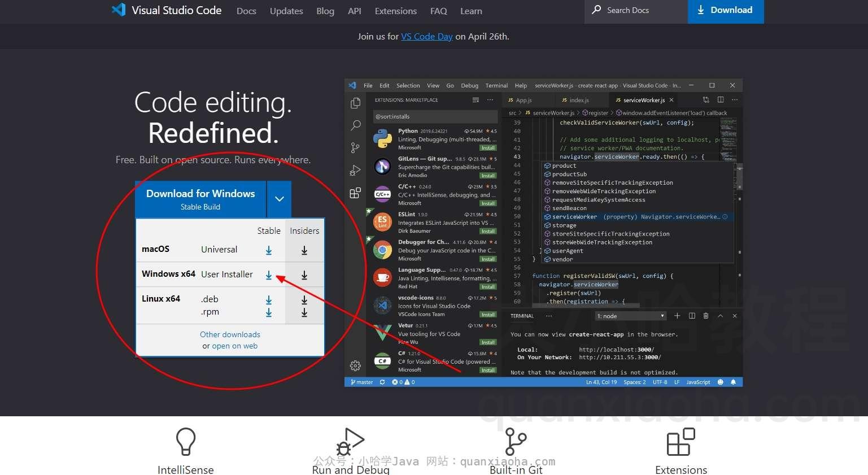Download Linux .rpm Insiders package
Viewport: 868px width, 475px height.
pyautogui.click(x=304, y=312)
